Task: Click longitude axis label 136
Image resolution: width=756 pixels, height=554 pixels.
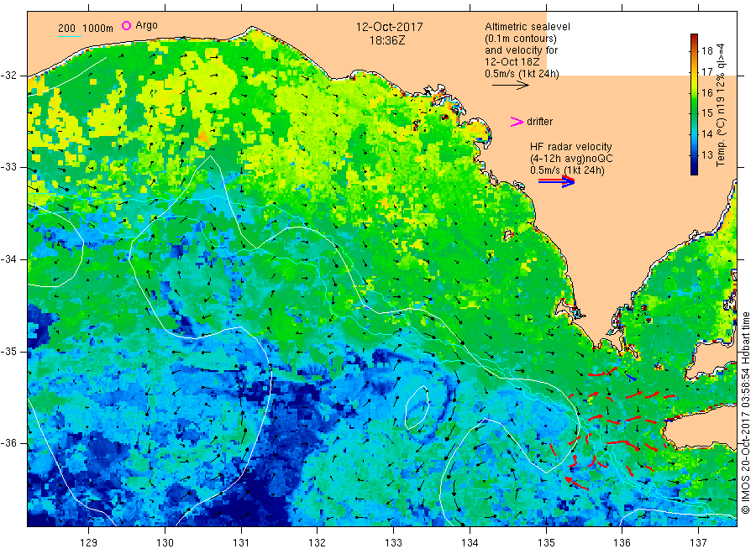Action: (x=622, y=543)
